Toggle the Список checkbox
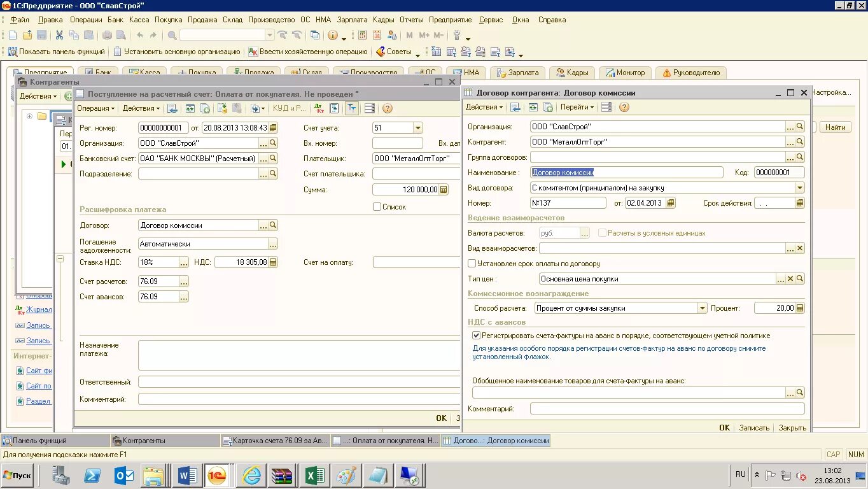This screenshot has width=868, height=489. pyautogui.click(x=377, y=206)
